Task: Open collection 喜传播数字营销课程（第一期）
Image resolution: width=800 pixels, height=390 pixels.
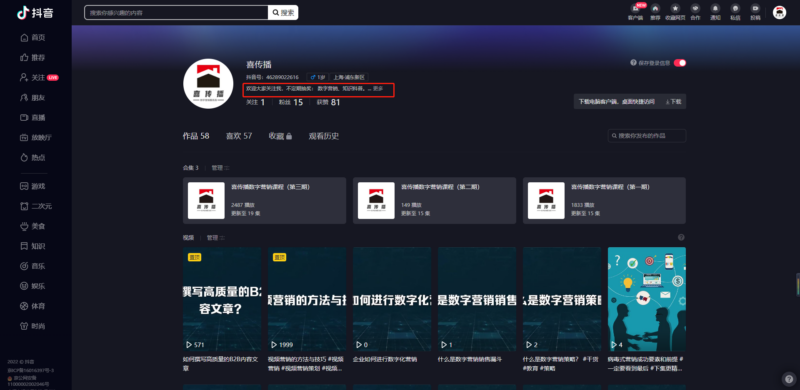Action: coord(604,201)
